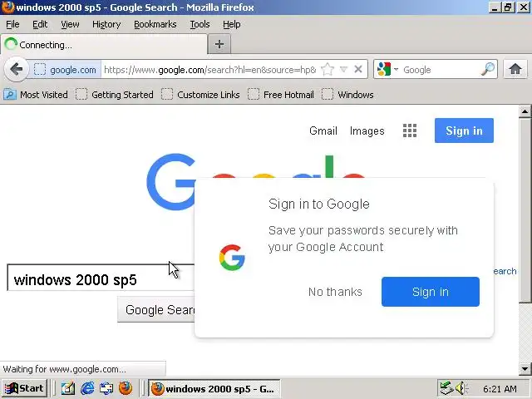Open the Most Visited bookmarks folder
The height and width of the screenshot is (399, 532).
(36, 95)
